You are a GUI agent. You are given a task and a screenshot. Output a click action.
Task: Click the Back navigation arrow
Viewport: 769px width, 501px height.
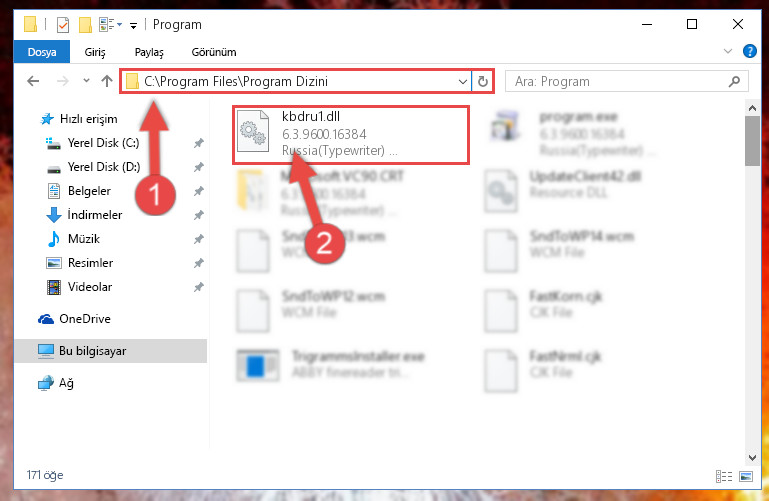coord(33,81)
